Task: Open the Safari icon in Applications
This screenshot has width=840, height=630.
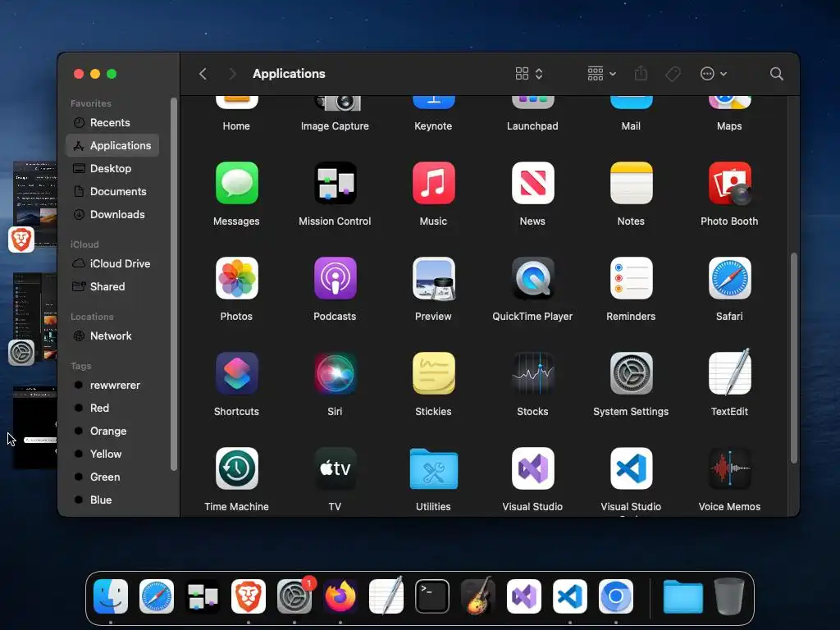Action: [729, 278]
